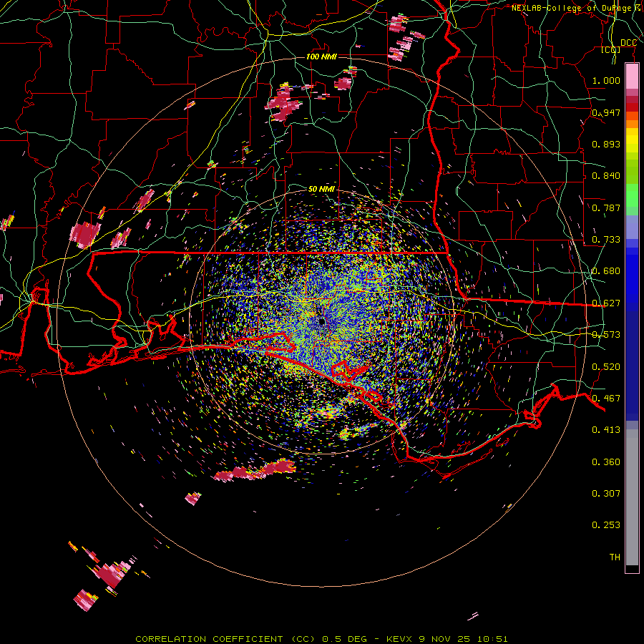Click the 9 NOV 25 date text
Image resolution: width=644 pixels, height=644 pixels.
point(444,639)
